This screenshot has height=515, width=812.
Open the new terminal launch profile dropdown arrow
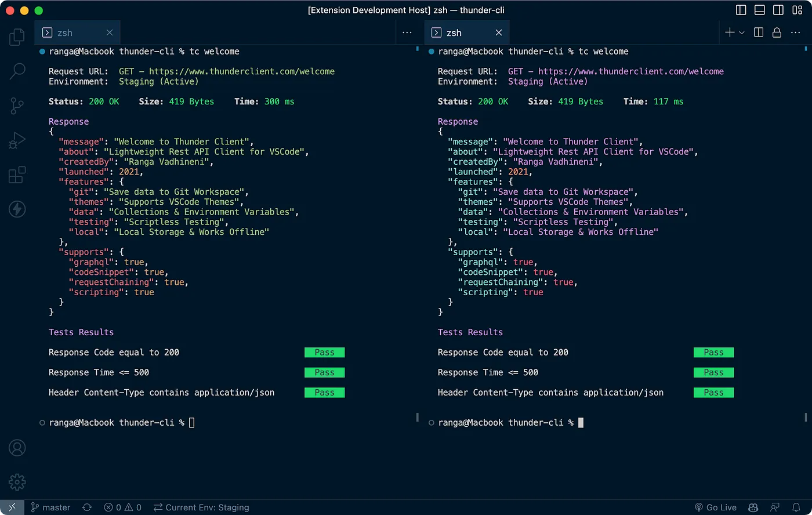point(742,33)
